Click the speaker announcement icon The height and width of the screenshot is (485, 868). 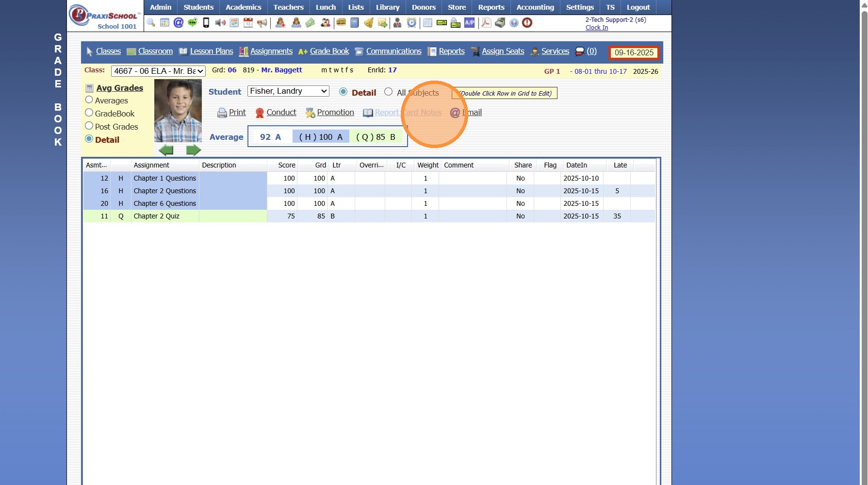coord(220,23)
